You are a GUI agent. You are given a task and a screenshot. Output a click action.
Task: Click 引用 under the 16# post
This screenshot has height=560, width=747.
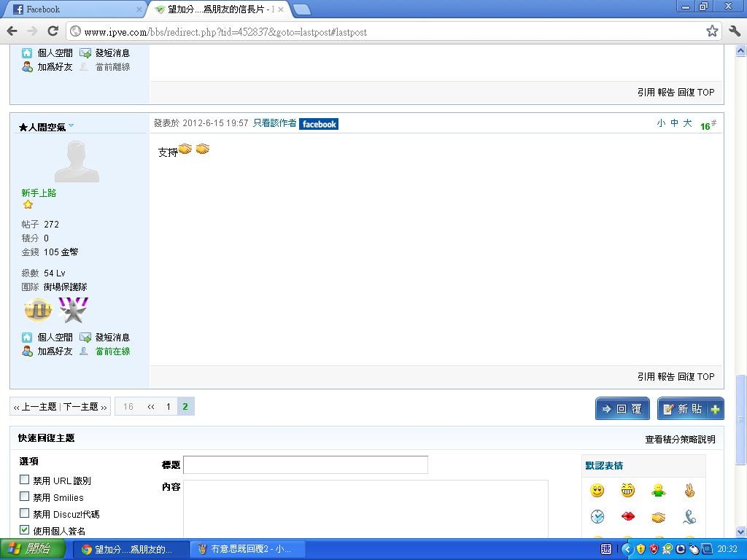[646, 377]
